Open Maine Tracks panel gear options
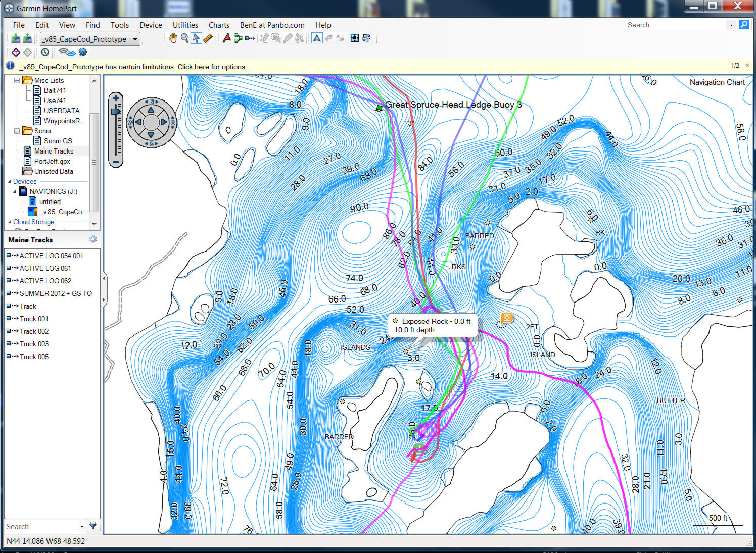756x553 pixels. coord(93,239)
